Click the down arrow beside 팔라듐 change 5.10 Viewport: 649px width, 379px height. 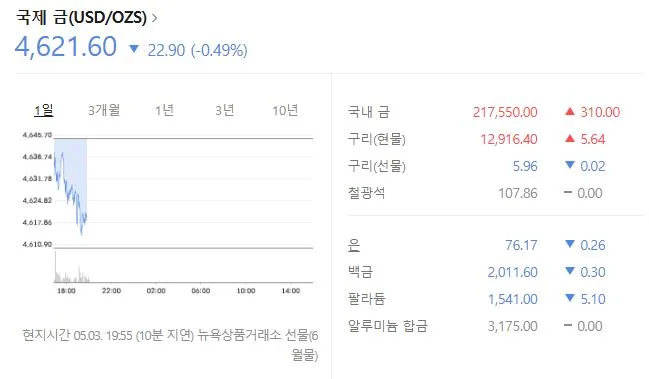pyautogui.click(x=570, y=298)
